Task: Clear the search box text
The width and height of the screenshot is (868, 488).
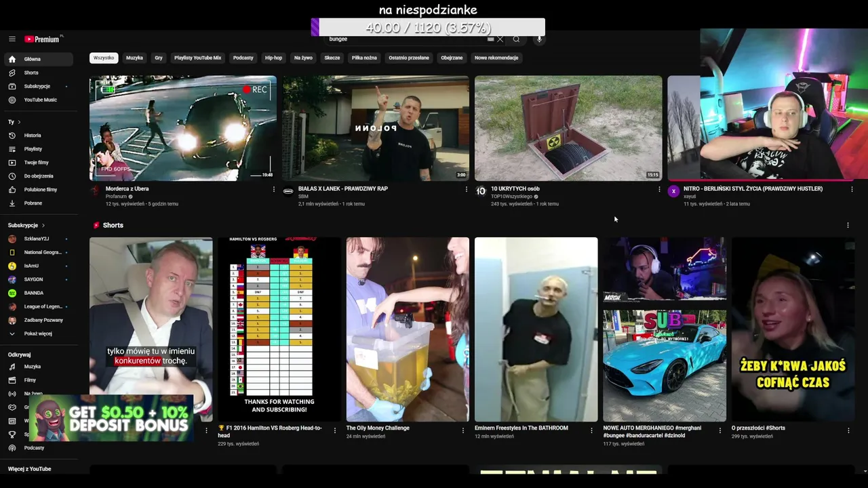Action: [500, 39]
